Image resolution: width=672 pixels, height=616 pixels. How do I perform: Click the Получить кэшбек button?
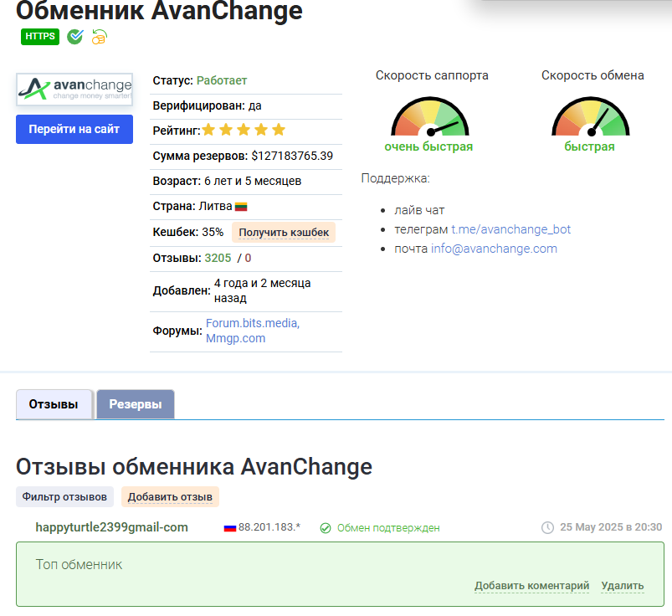coord(284,233)
